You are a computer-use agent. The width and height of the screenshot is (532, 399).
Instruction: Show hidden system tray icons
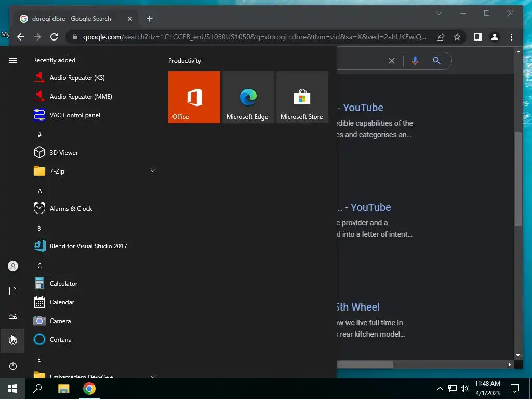[x=440, y=389]
